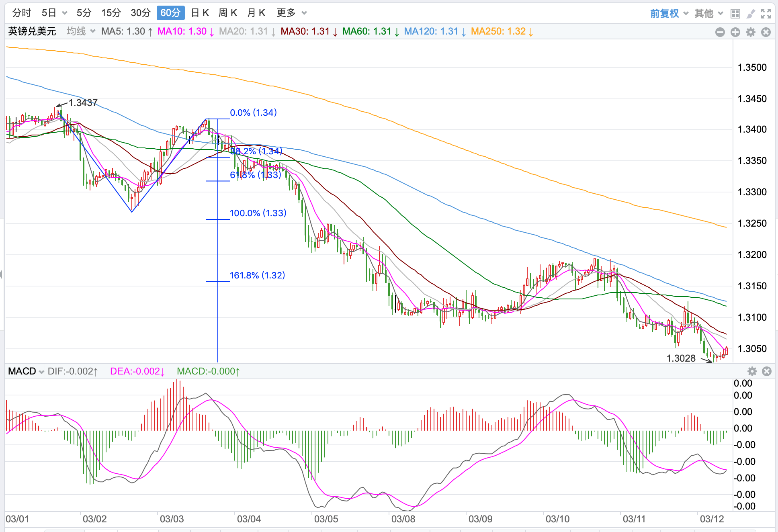This screenshot has width=778, height=532.
Task: Close the MACD indicator panel
Action: [x=767, y=371]
